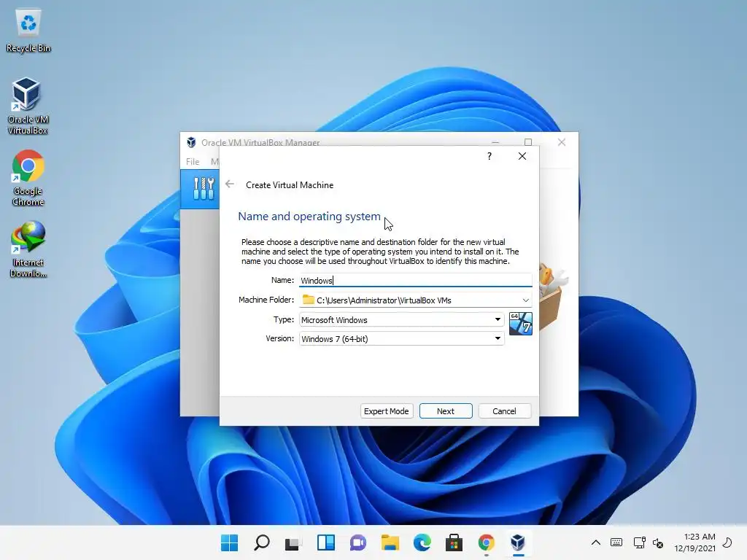
Task: Click the VirtualBox icon on the taskbar
Action: point(518,542)
